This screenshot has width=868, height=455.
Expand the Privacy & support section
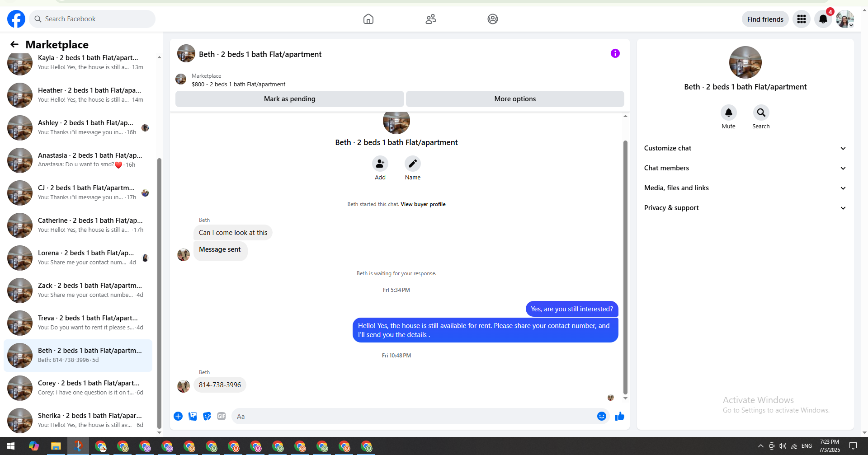(745, 208)
